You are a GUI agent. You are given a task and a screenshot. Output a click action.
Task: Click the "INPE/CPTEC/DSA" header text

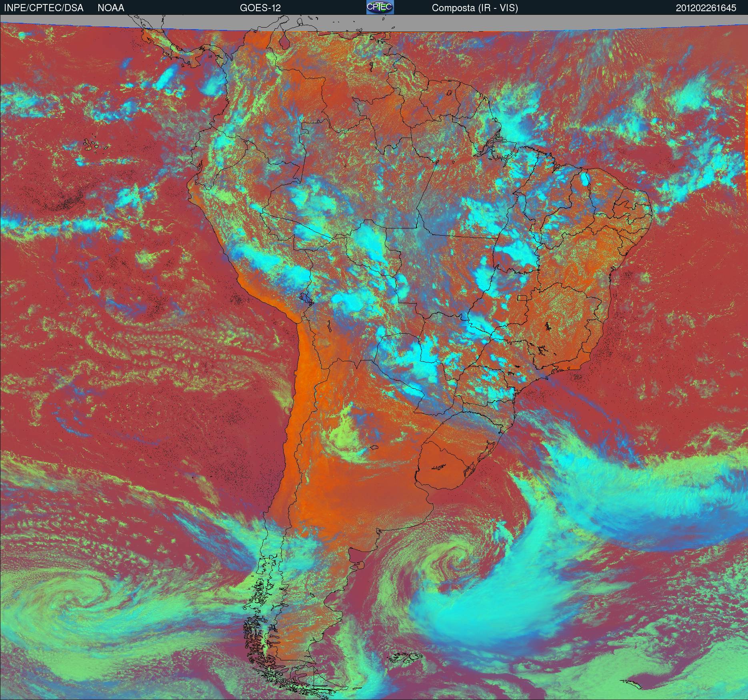pos(44,8)
